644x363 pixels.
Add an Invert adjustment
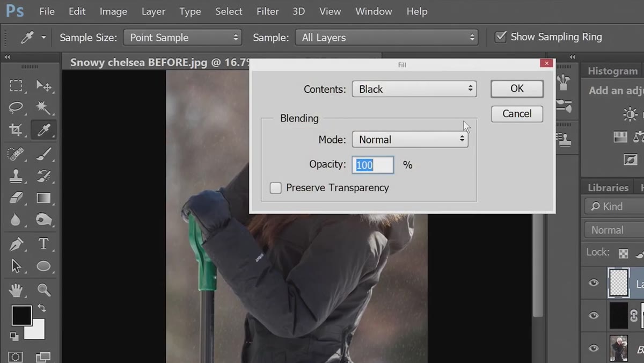630,159
